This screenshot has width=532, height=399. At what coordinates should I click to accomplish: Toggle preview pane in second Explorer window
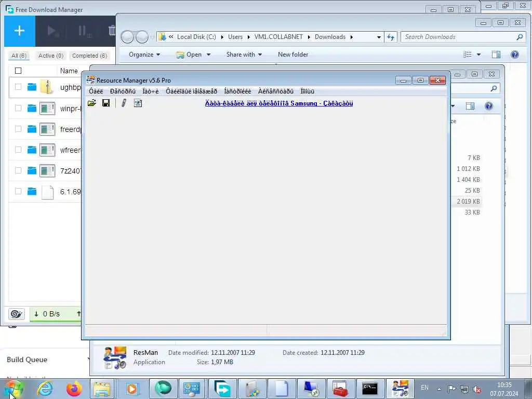click(x=470, y=106)
